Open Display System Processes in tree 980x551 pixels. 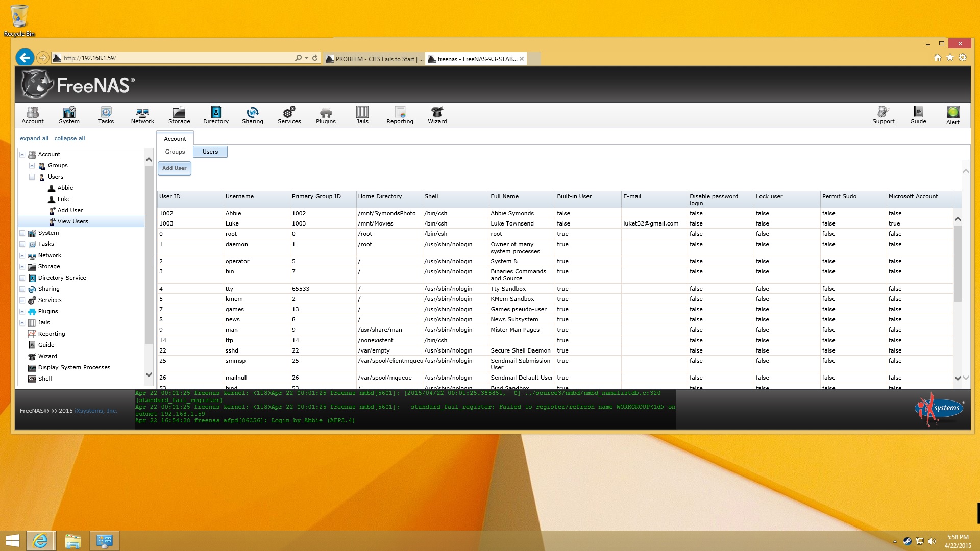74,367
